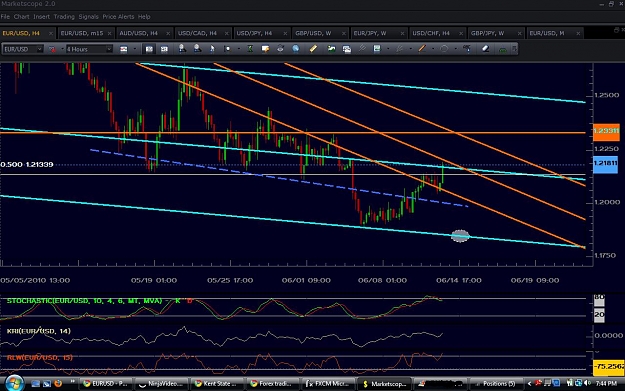625x391 pixels.
Task: Expand the ellipse tool options arrow
Action: (x=456, y=49)
